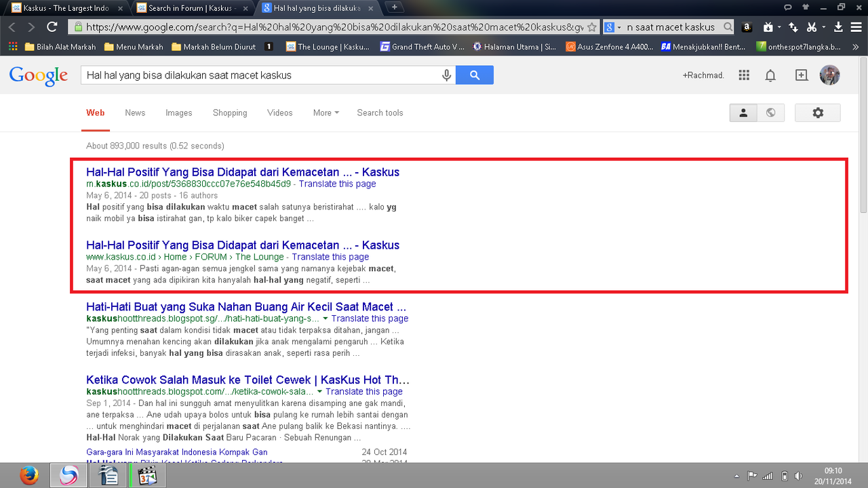Open the Google account avatar
Viewport: 868px width, 488px height.
pyautogui.click(x=830, y=75)
